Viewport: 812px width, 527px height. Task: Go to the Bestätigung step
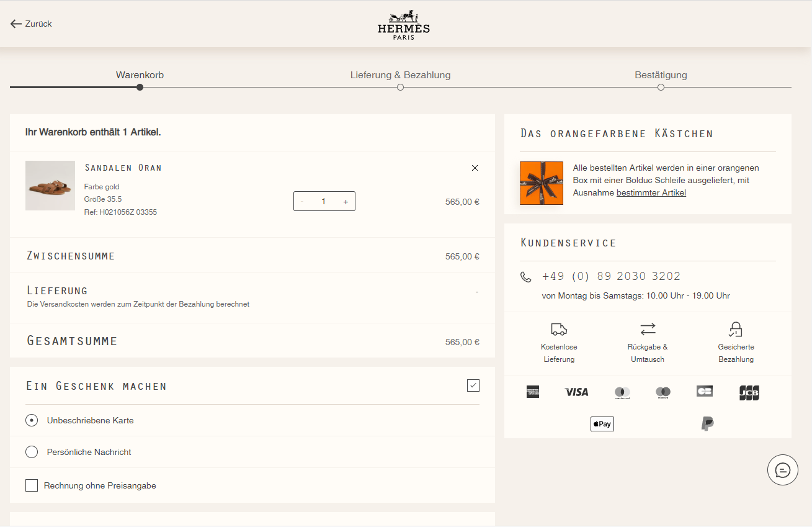click(x=661, y=75)
